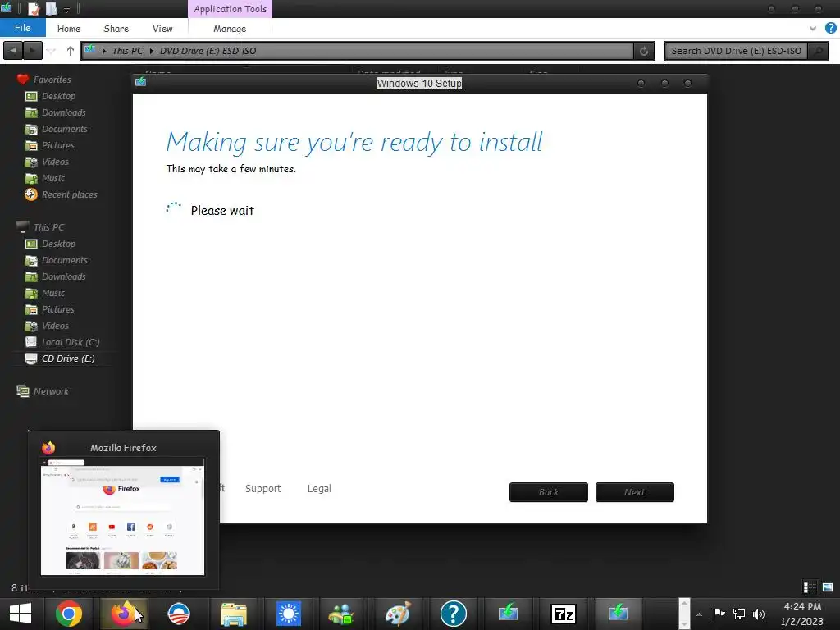Open the 7-Zip taskbar icon
The width and height of the screenshot is (840, 630).
563,614
